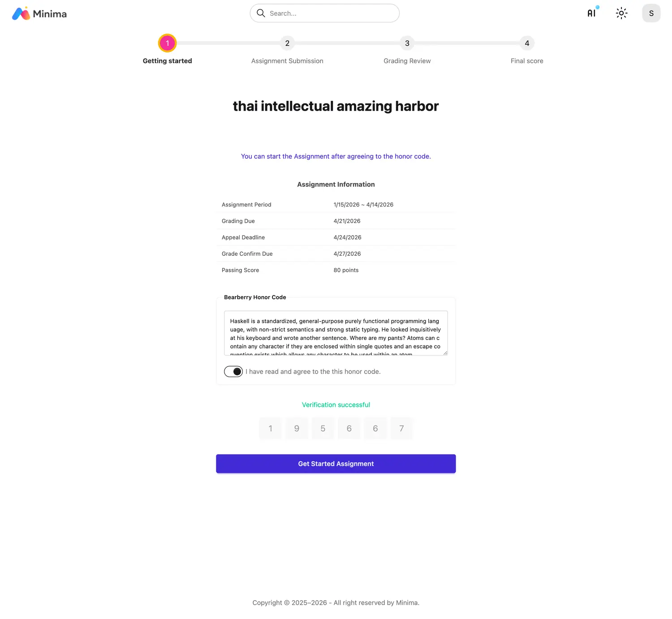This screenshot has height=619, width=672.
Task: Open the AI assistant icon
Action: pyautogui.click(x=592, y=13)
